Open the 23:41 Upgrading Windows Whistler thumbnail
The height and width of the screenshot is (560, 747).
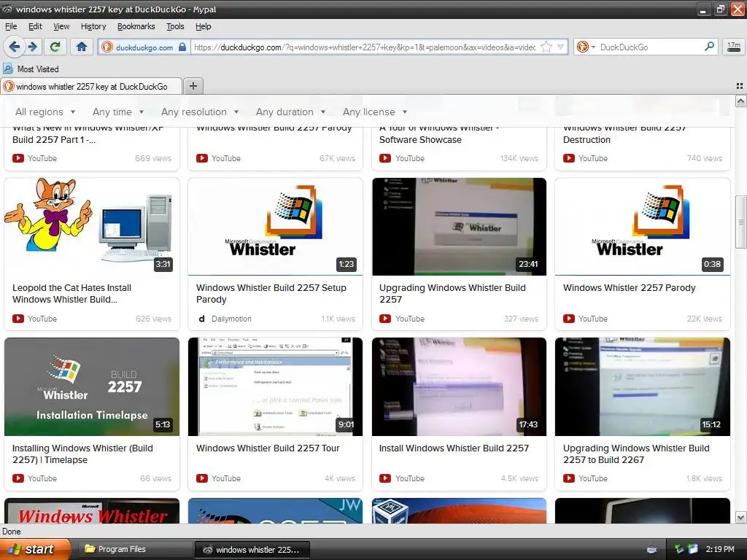pos(460,227)
